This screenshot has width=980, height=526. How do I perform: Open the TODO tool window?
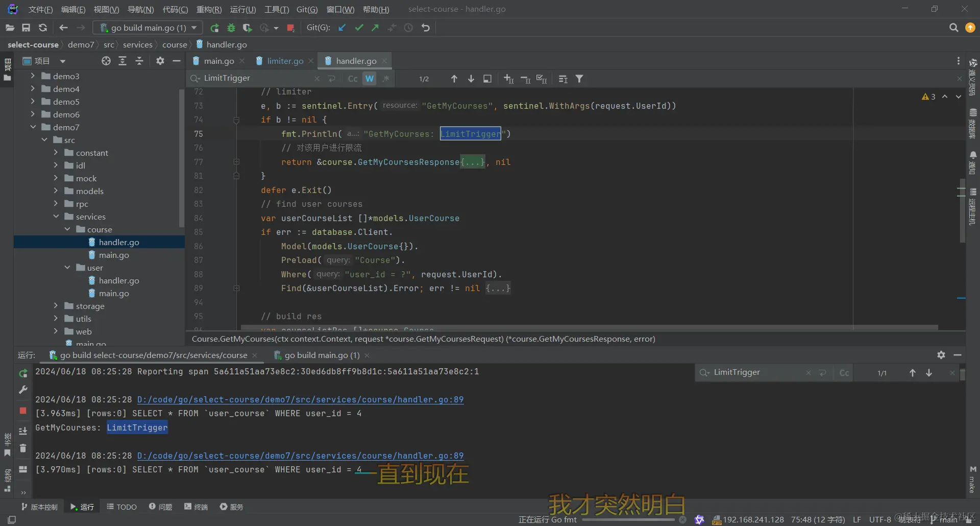tap(122, 507)
